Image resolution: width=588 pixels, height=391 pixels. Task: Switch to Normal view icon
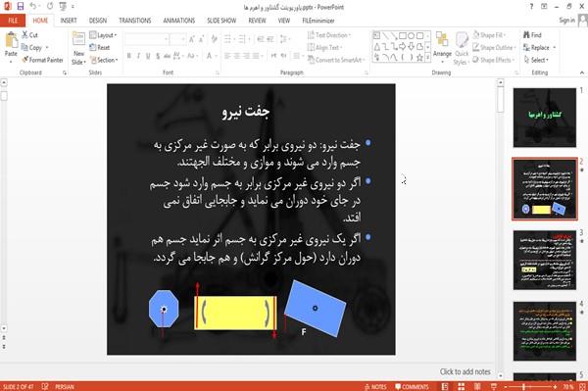tap(445, 386)
